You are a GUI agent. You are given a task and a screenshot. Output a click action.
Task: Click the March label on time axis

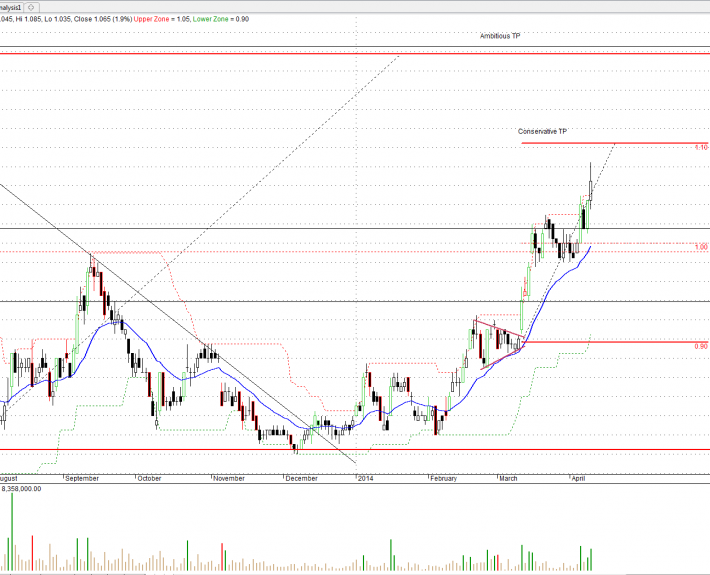[511, 479]
